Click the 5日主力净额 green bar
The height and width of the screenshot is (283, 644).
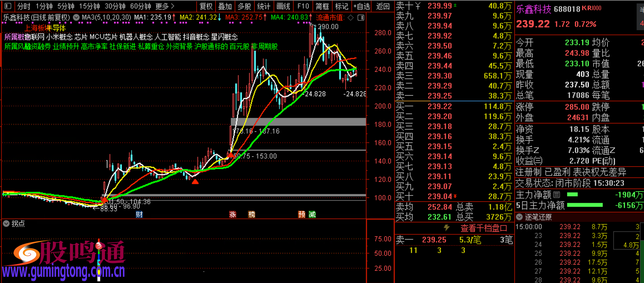click(x=584, y=205)
